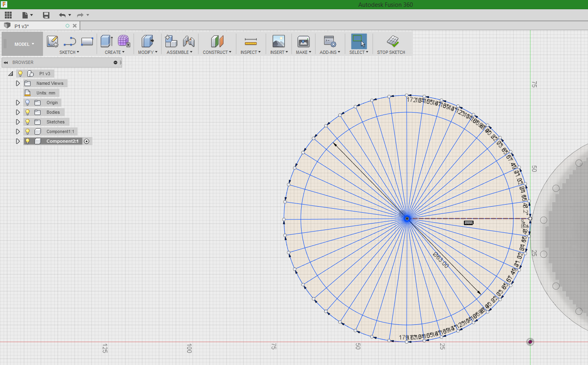588x365 pixels.
Task: Save the document with the disk icon
Action: 46,15
